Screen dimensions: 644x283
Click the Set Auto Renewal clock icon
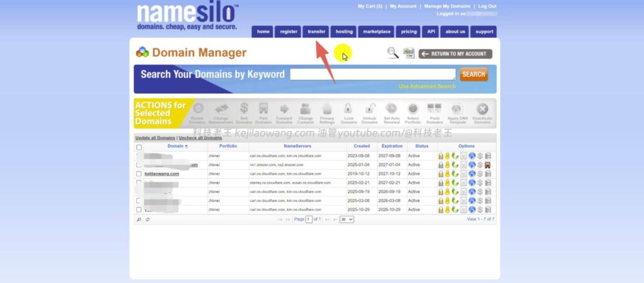click(391, 108)
